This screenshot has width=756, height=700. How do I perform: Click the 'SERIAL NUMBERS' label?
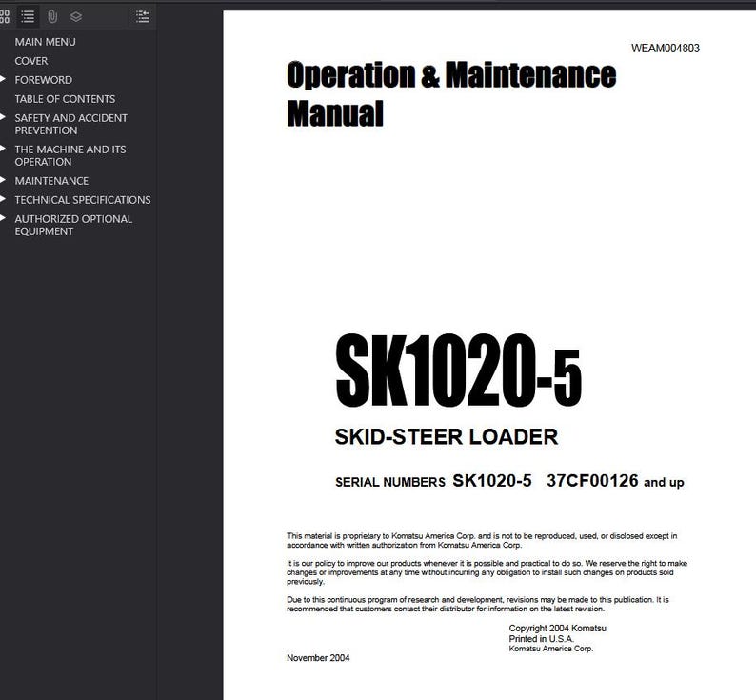390,482
